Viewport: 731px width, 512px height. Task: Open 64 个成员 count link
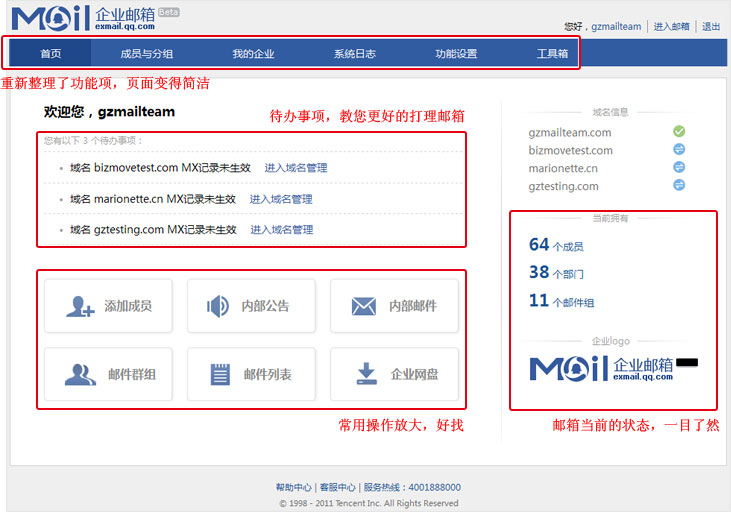[x=556, y=245]
